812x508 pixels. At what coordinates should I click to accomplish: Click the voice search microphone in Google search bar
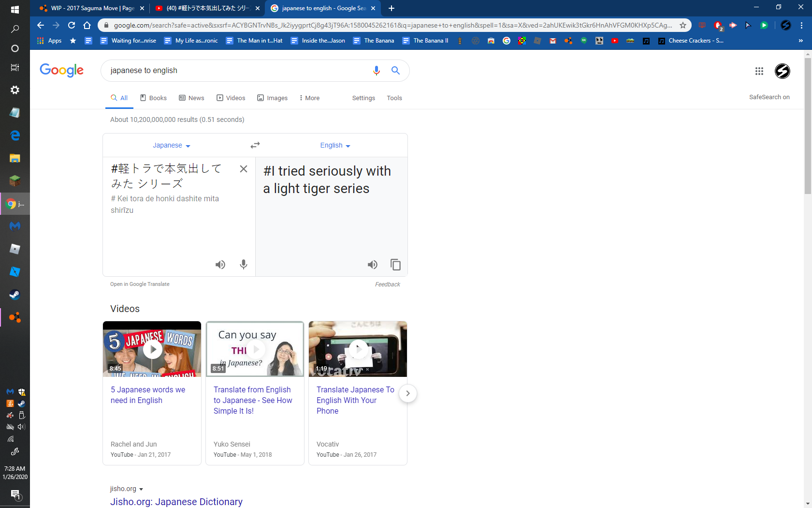(x=377, y=71)
